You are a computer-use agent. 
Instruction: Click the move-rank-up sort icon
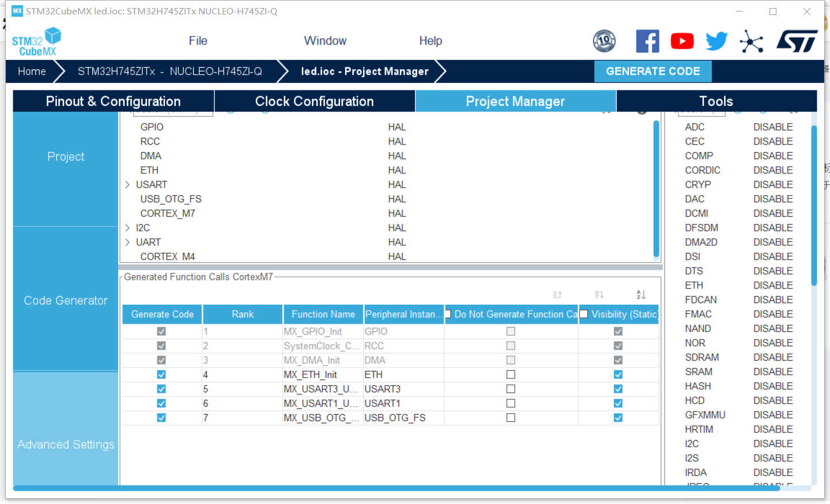click(557, 295)
